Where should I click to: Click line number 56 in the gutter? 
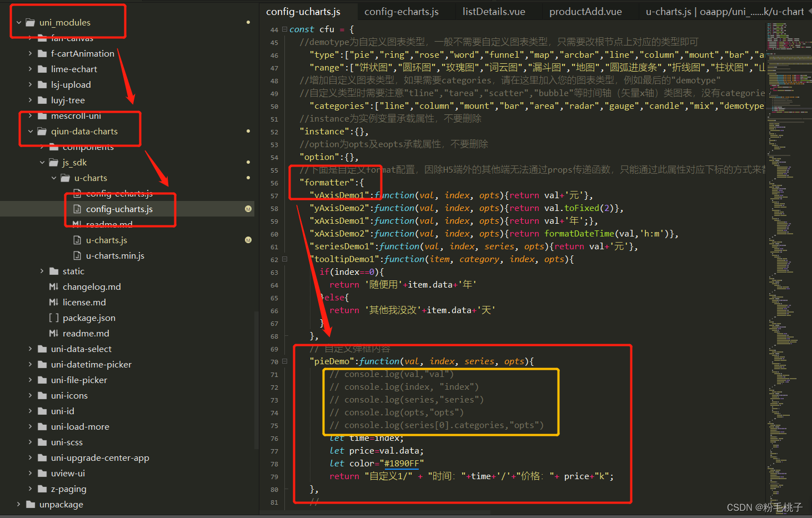pos(274,183)
